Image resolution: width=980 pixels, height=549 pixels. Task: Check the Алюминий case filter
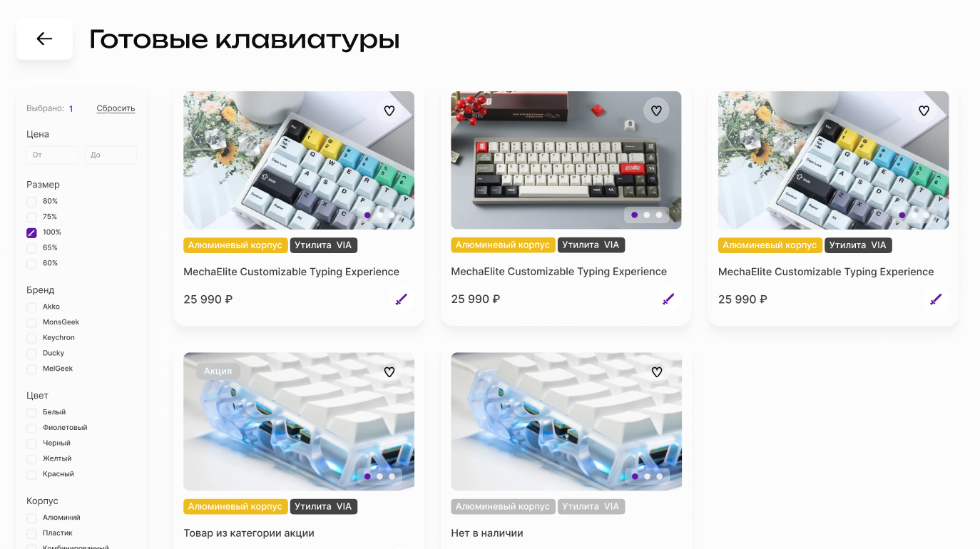point(31,518)
